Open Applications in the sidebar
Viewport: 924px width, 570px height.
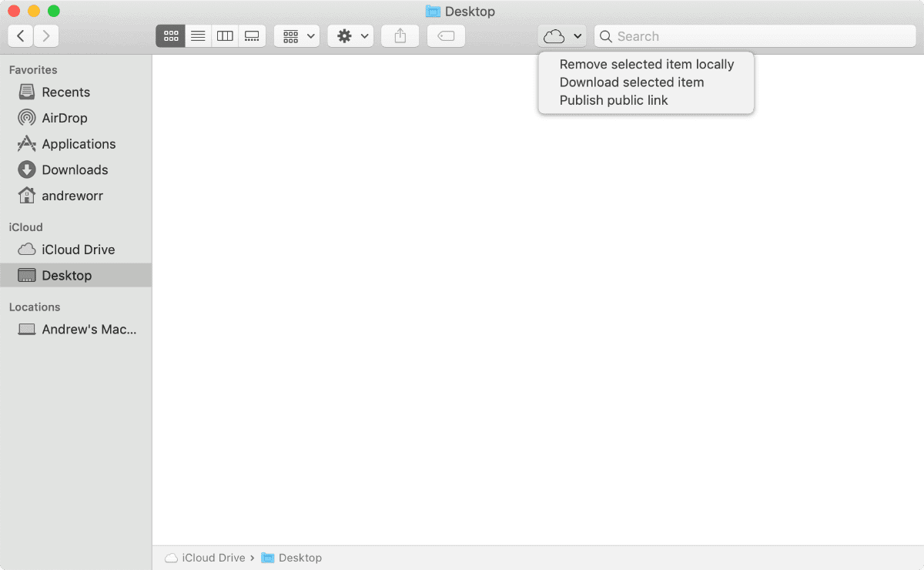click(x=78, y=144)
